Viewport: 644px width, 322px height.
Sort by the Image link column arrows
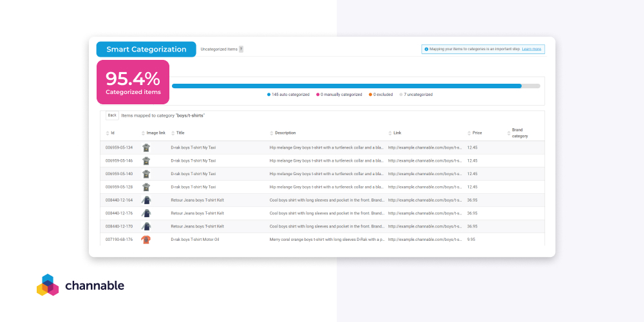click(x=144, y=133)
